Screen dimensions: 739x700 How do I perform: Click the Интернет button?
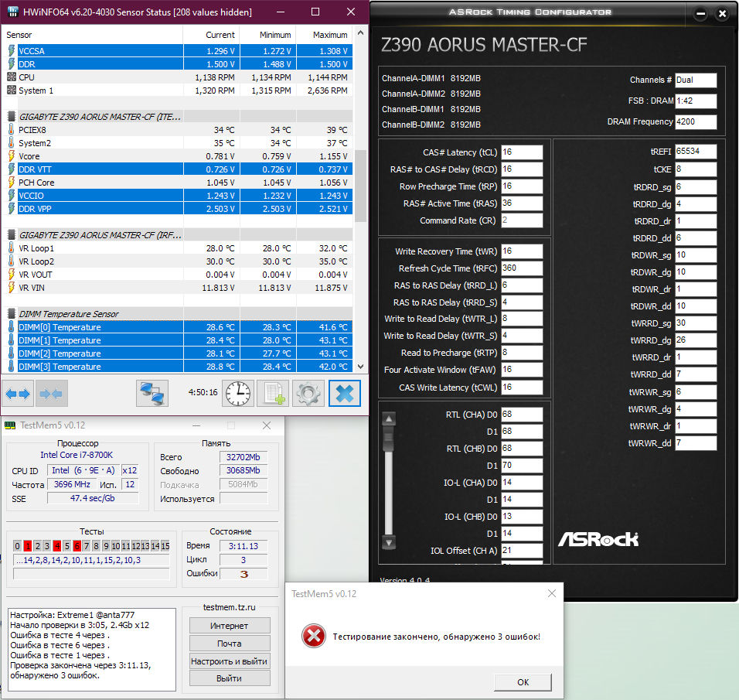230,626
